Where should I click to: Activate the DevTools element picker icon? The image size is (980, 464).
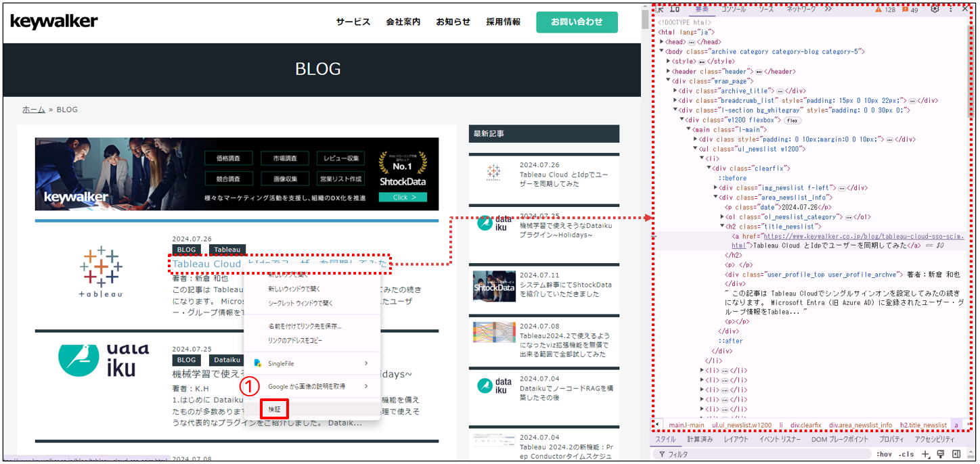(x=661, y=9)
